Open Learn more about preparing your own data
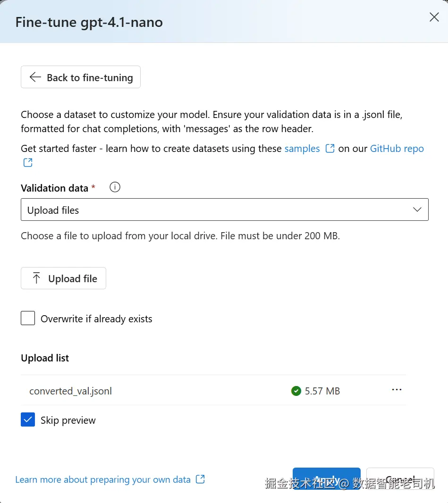448x503 pixels. click(103, 479)
